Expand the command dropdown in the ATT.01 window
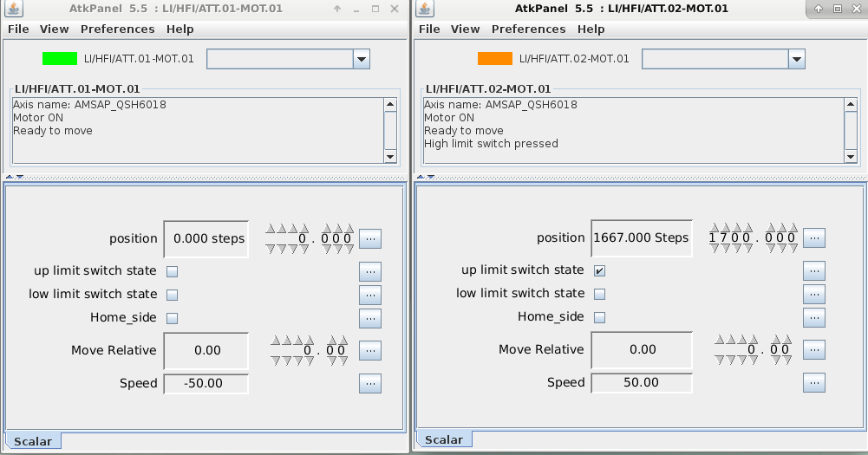This screenshot has height=455, width=868. (x=362, y=59)
